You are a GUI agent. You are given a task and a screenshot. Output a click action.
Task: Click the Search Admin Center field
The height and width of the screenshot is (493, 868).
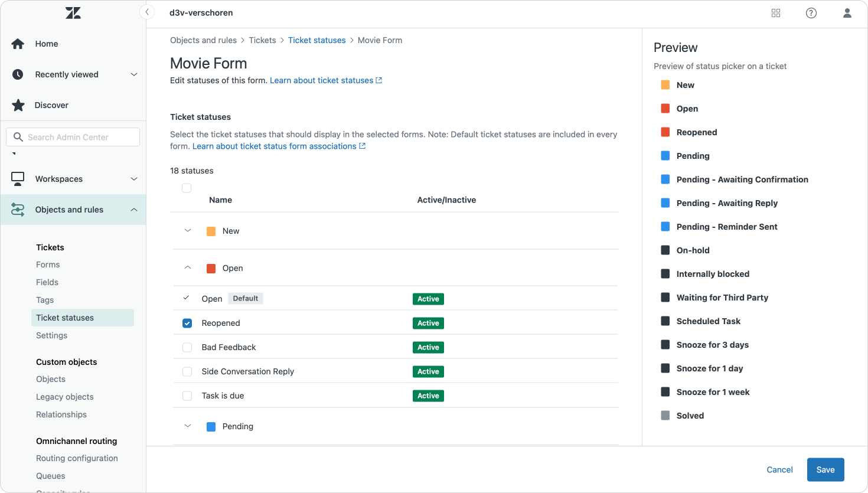point(73,137)
